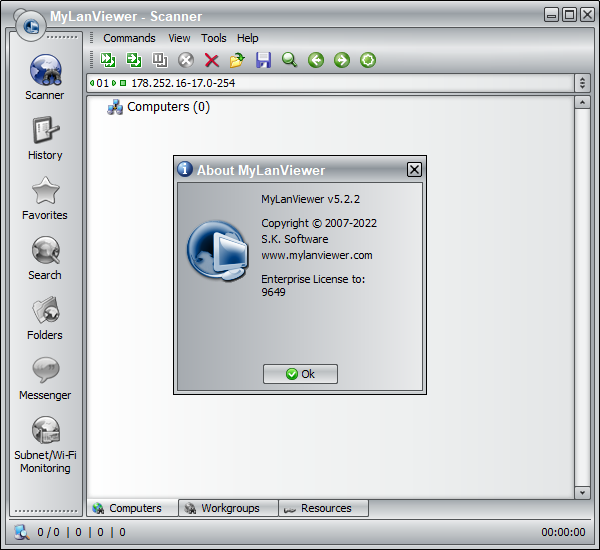Screen dimensions: 600x550
Task: Switch to the Workgroups tab
Action: (x=228, y=508)
